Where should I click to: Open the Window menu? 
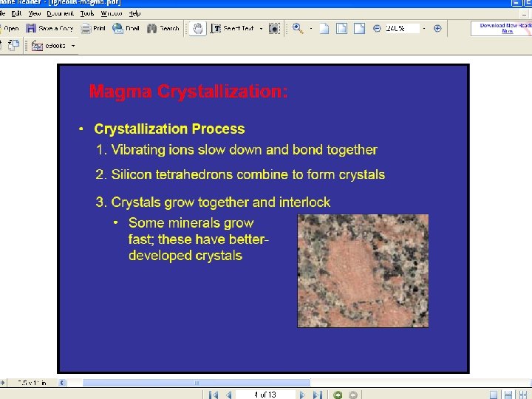pyautogui.click(x=112, y=13)
